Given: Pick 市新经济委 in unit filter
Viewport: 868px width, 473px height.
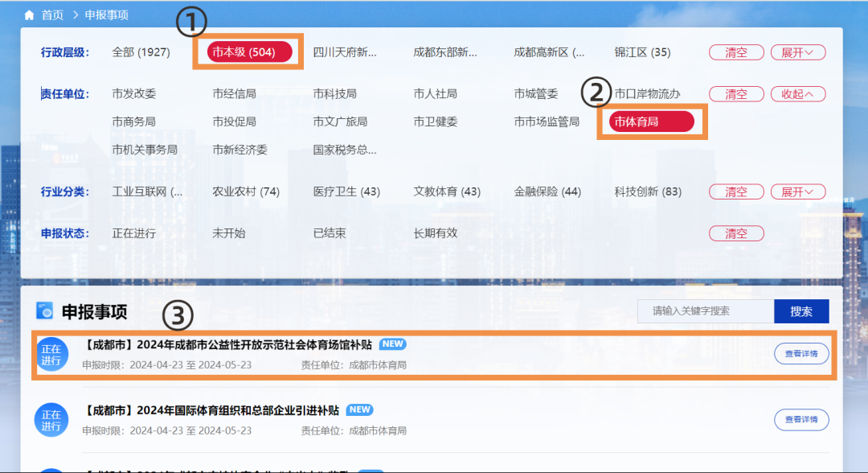Looking at the screenshot, I should (x=240, y=150).
